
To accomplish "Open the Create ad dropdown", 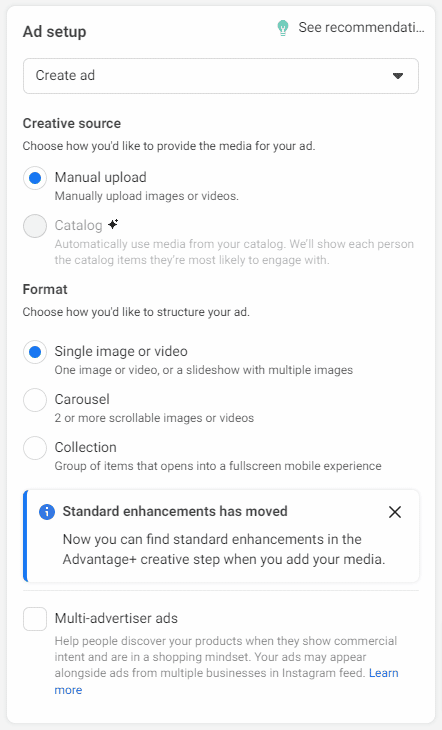I will (221, 76).
